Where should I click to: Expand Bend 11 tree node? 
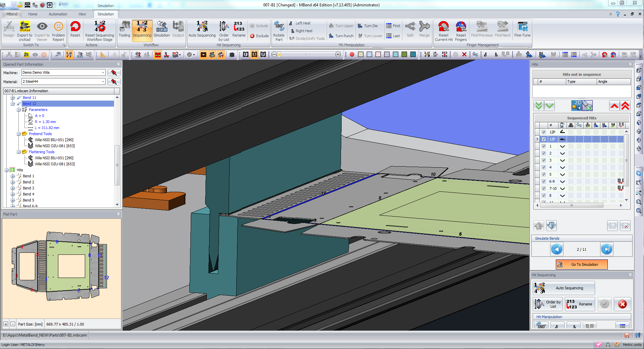point(13,98)
